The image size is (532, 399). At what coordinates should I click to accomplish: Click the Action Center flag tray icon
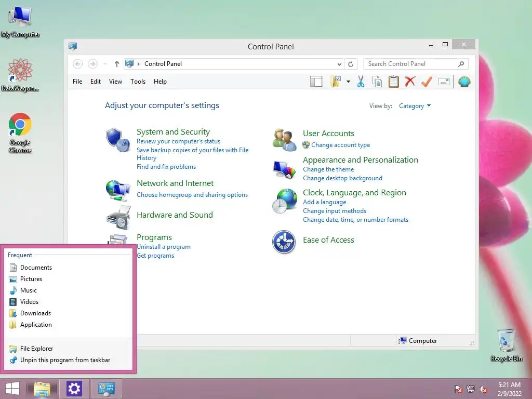[x=458, y=389]
